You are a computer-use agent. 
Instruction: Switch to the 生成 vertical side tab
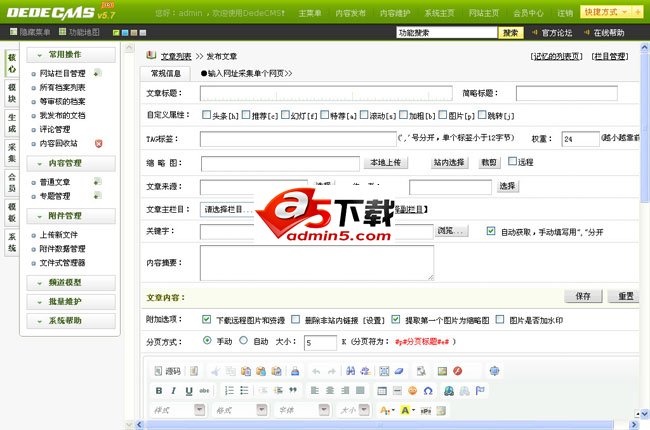coord(12,123)
